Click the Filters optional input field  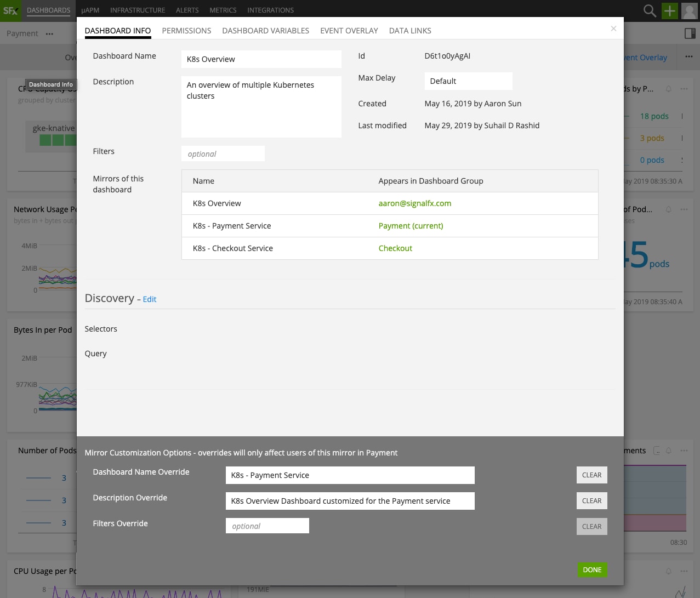tap(223, 154)
